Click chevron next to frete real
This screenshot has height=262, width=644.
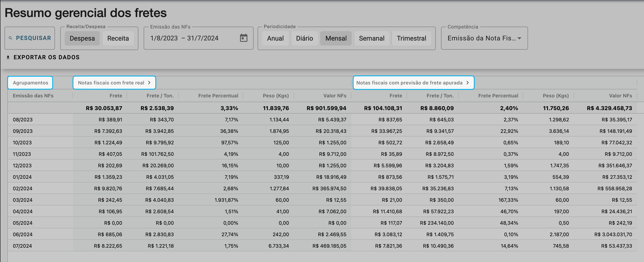[149, 82]
